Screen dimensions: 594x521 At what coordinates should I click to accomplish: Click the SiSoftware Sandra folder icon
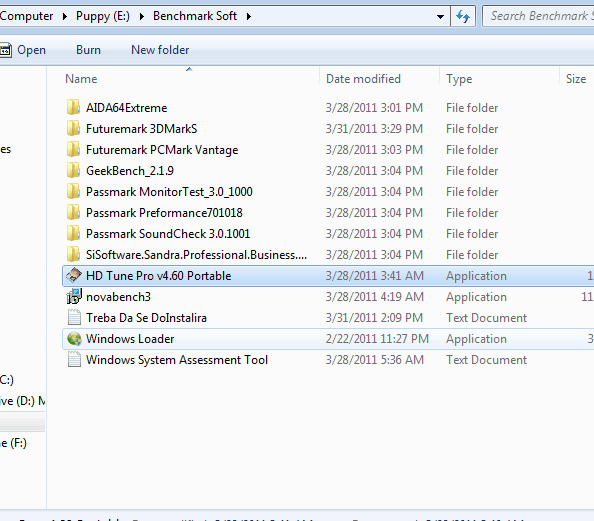tap(73, 255)
